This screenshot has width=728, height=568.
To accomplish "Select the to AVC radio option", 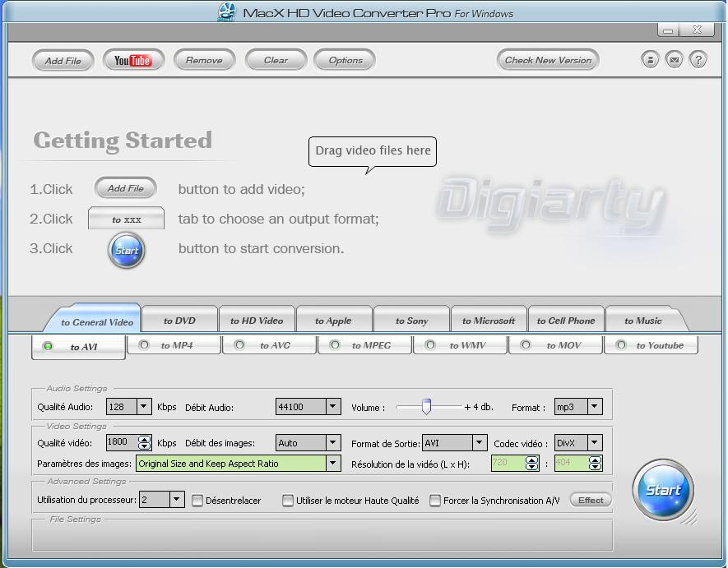I will pos(239,345).
